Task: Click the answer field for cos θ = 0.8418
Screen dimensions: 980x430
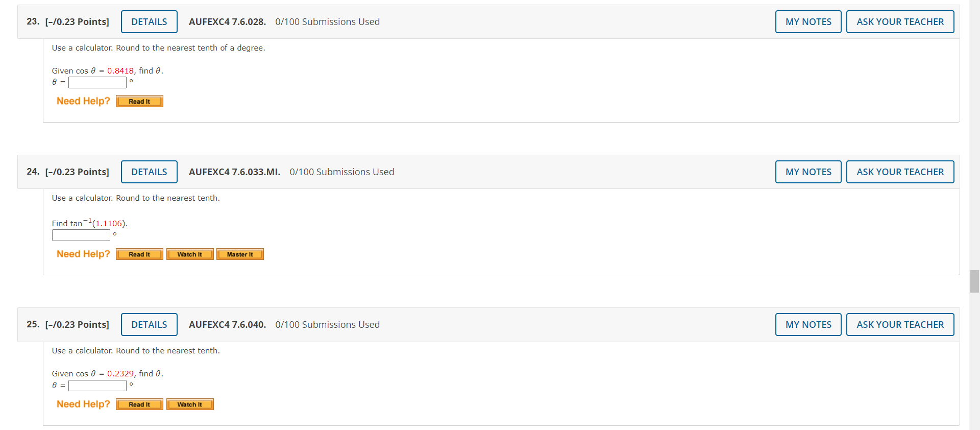Action: [x=97, y=82]
